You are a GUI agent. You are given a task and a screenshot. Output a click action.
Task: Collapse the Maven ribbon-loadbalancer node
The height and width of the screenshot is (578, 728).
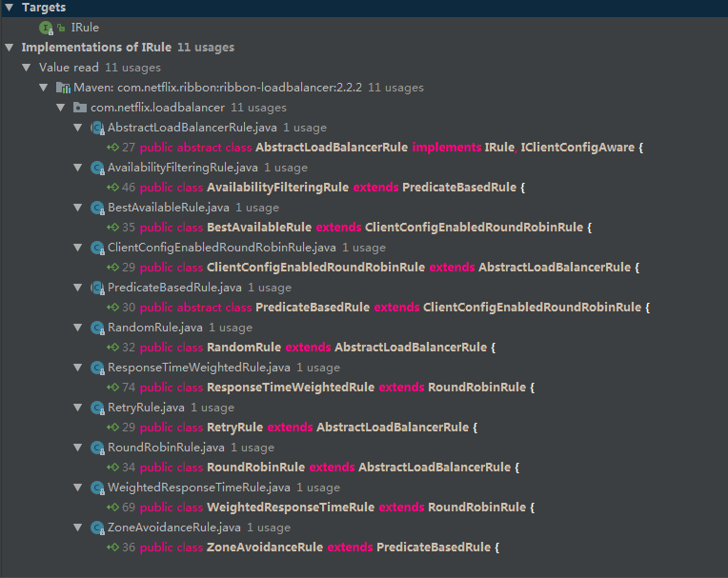click(44, 88)
